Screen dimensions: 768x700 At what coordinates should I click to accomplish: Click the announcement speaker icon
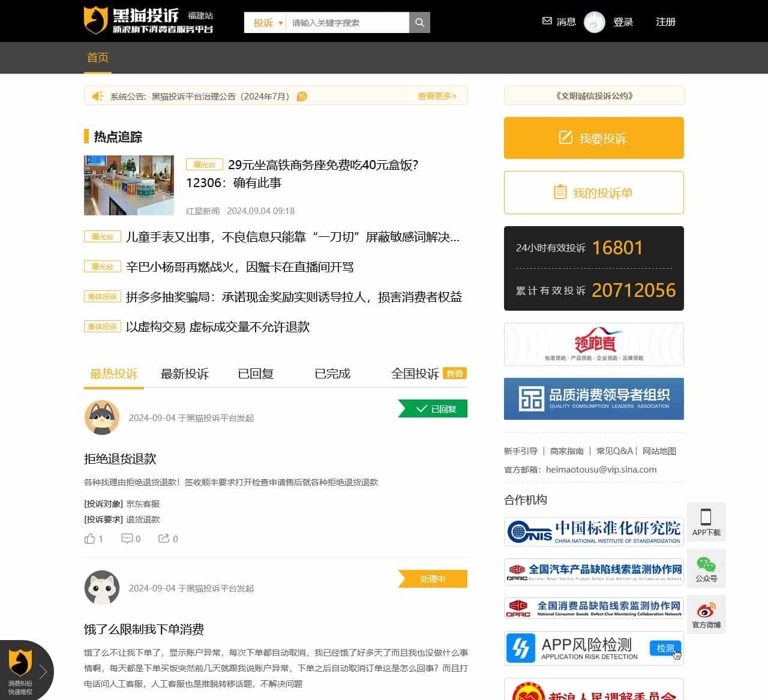point(98,96)
